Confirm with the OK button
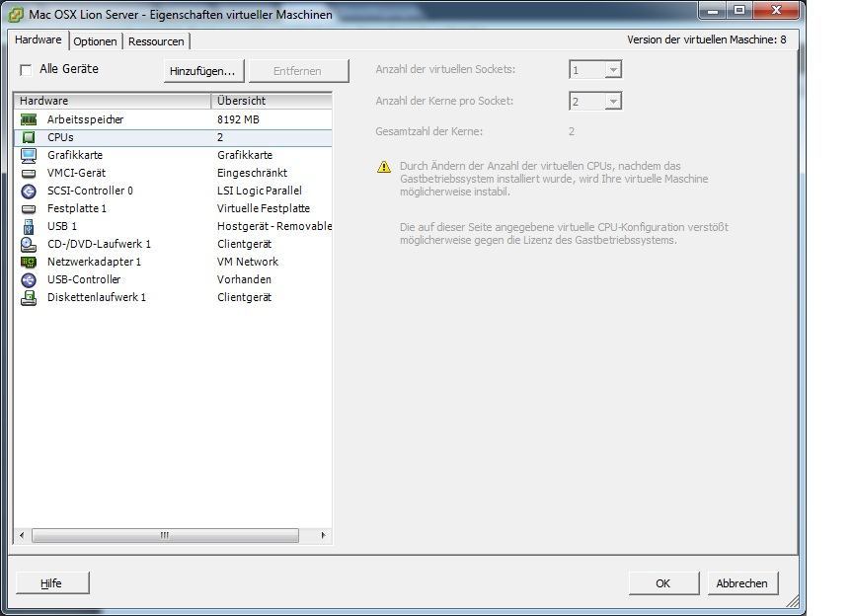 point(663,583)
